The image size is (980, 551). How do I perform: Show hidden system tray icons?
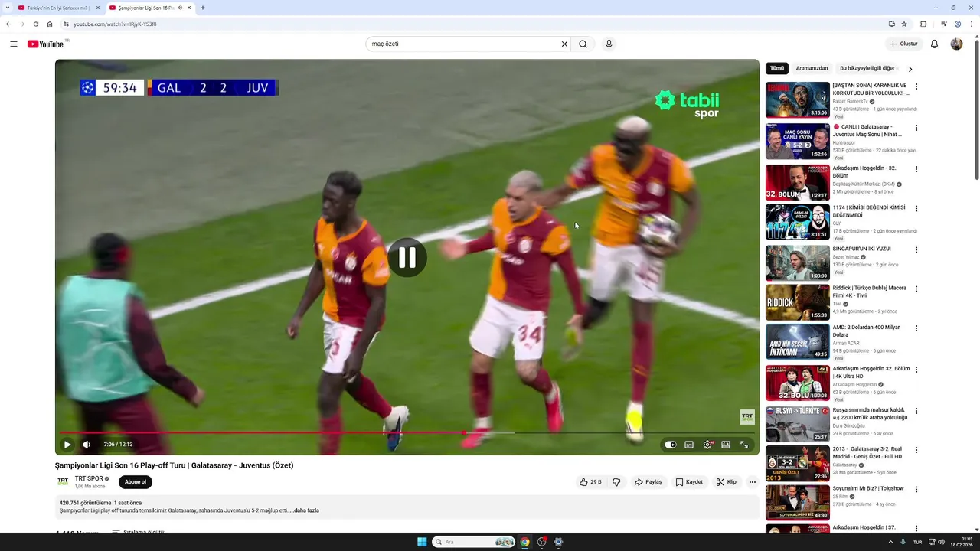(890, 542)
